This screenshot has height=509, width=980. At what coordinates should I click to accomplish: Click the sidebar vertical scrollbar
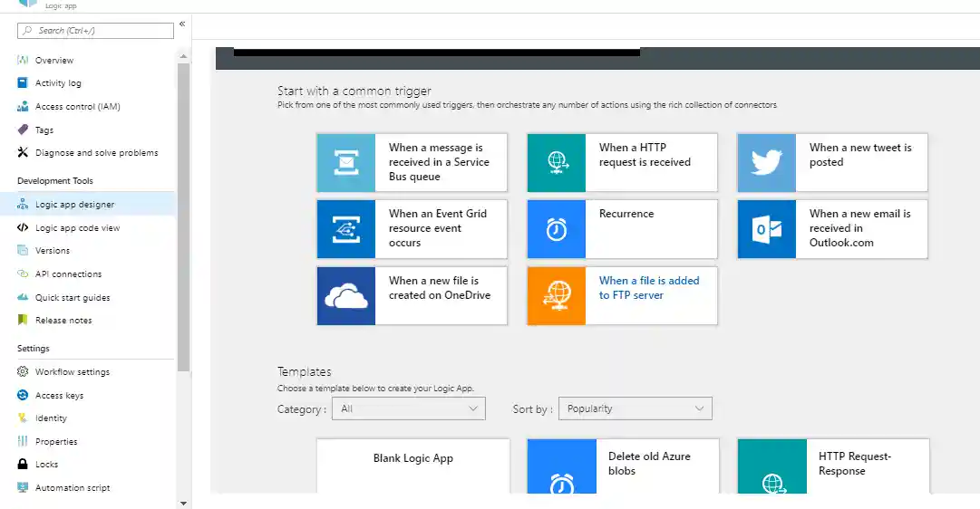pos(184,217)
